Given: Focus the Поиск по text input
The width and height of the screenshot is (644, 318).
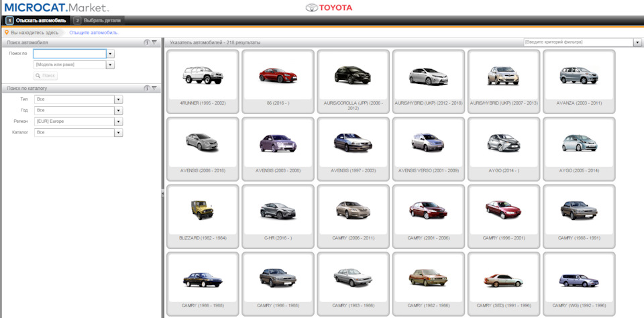Looking at the screenshot, I should point(70,54).
